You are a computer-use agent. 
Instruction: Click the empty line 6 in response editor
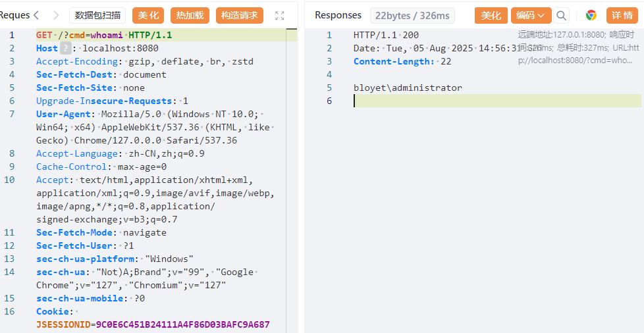(494, 101)
